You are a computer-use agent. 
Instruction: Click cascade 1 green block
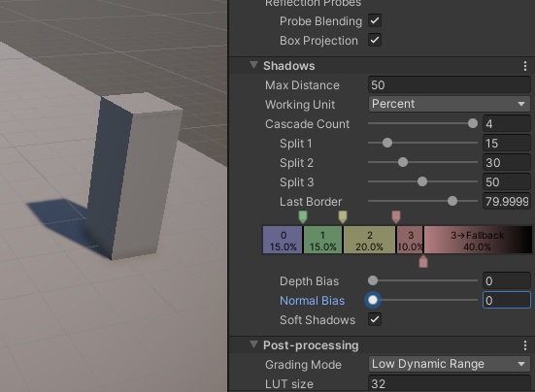point(322,240)
